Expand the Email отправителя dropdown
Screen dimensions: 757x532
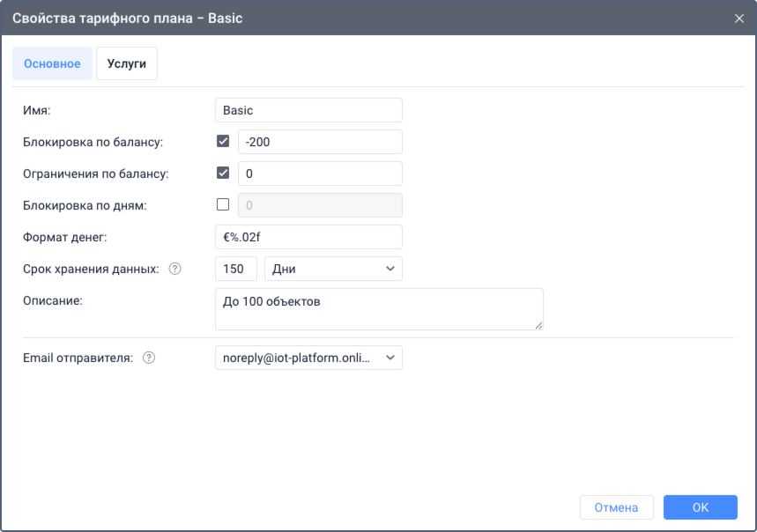click(308, 358)
